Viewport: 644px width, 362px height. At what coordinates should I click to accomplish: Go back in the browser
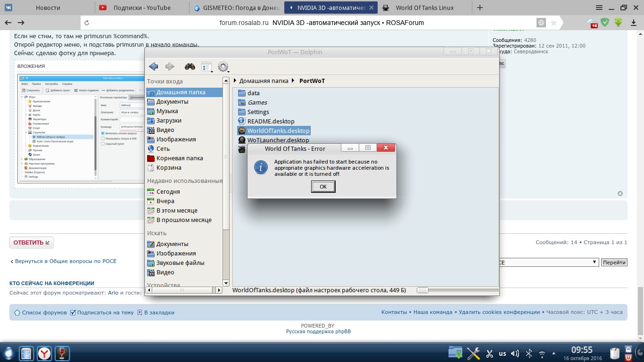[x=8, y=23]
